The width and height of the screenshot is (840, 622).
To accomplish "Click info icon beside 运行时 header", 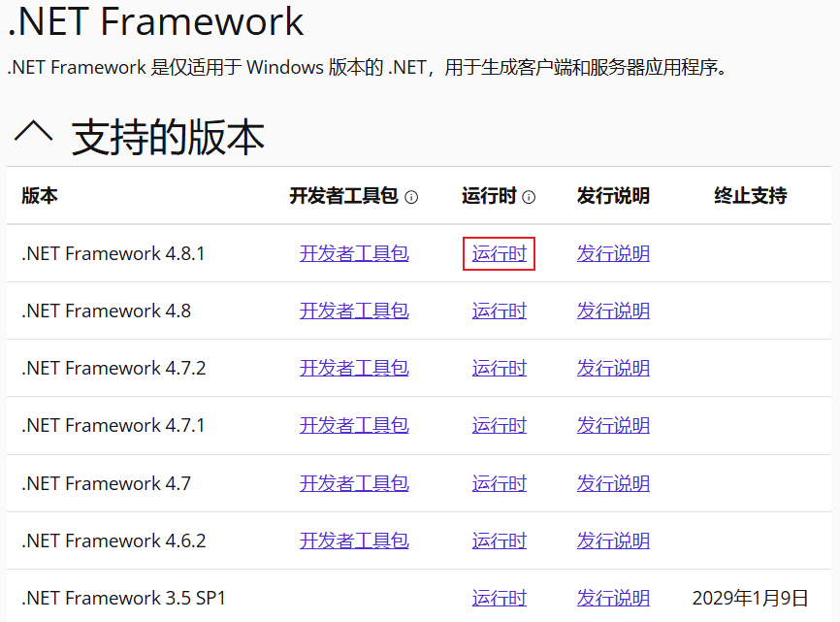I will coord(529,197).
